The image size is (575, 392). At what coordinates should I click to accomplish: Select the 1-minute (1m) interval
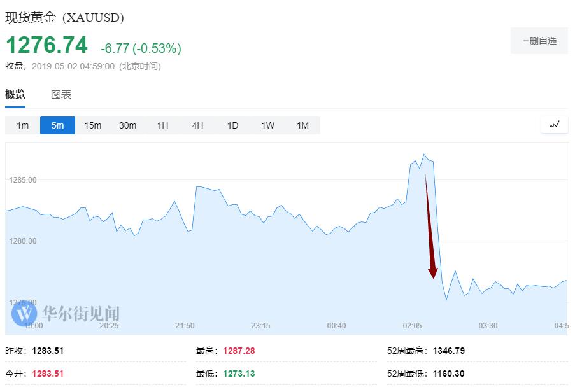(23, 125)
